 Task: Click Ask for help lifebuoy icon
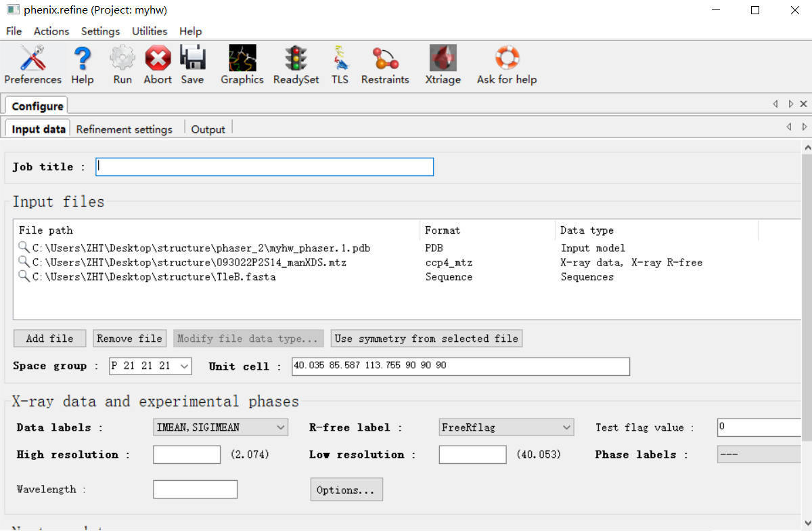(x=507, y=58)
